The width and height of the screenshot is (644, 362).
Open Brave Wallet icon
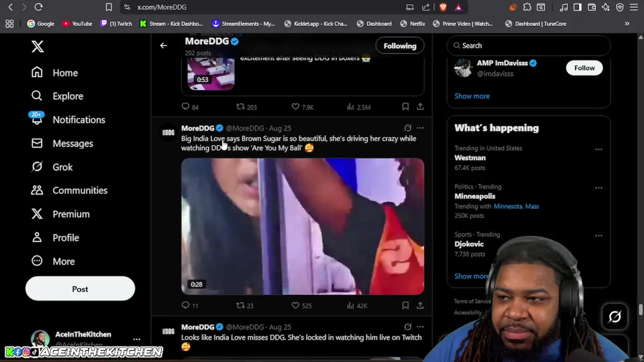[x=592, y=7]
